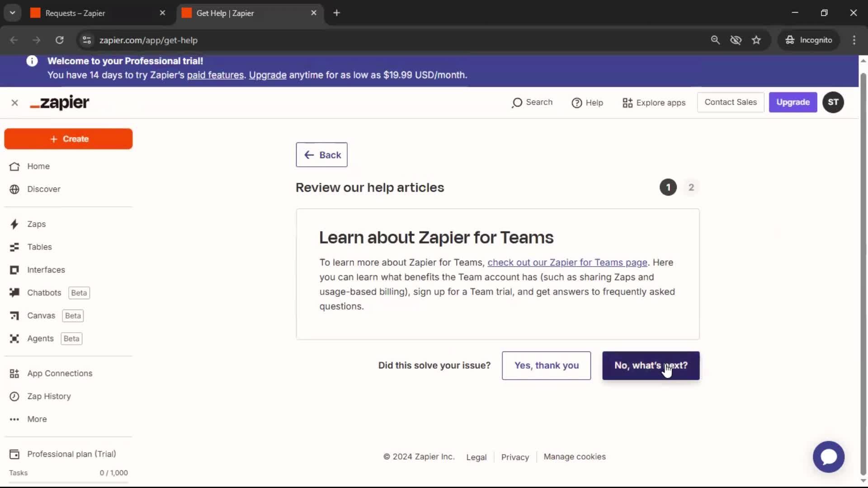Open the Privacy footer link
This screenshot has width=868, height=488.
[515, 457]
